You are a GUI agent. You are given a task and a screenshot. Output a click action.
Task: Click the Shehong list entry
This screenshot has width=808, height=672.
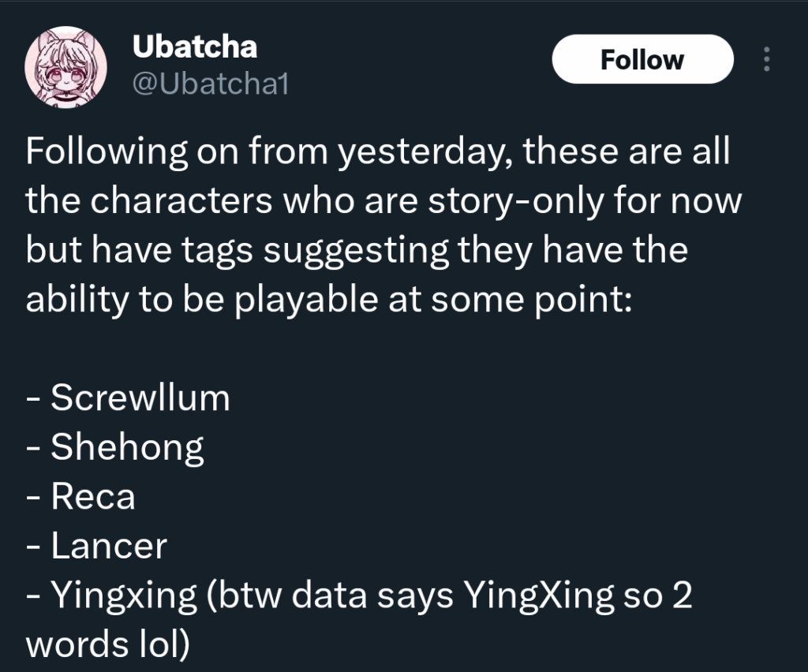(x=127, y=447)
